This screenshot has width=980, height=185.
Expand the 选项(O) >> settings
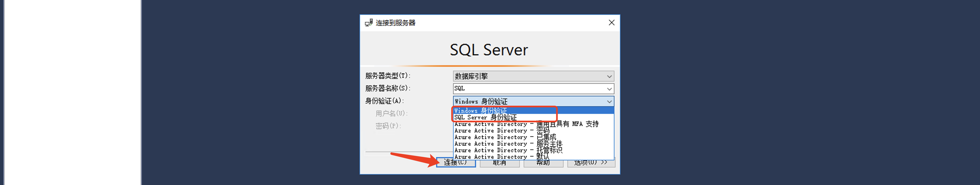[591, 163]
